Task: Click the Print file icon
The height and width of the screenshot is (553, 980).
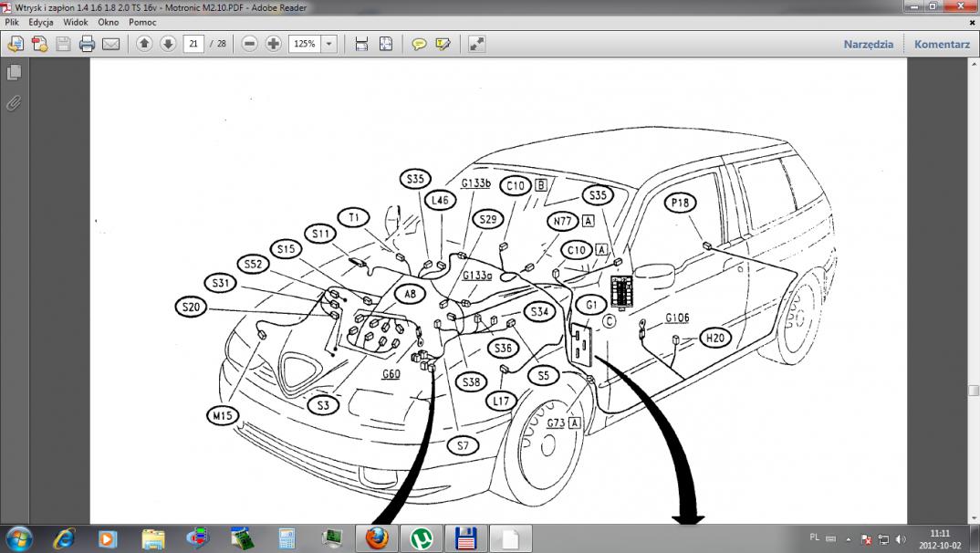Action: pyautogui.click(x=87, y=44)
